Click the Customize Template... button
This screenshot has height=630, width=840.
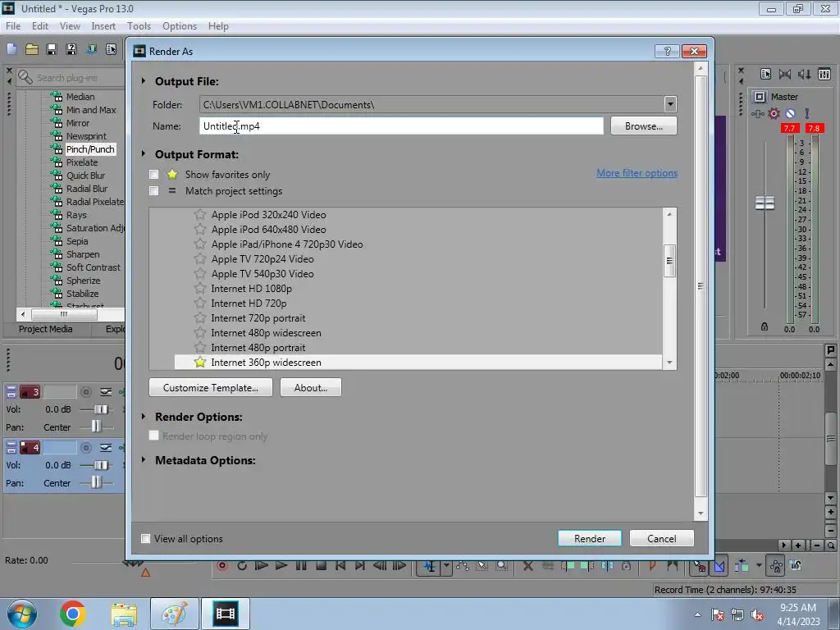211,387
